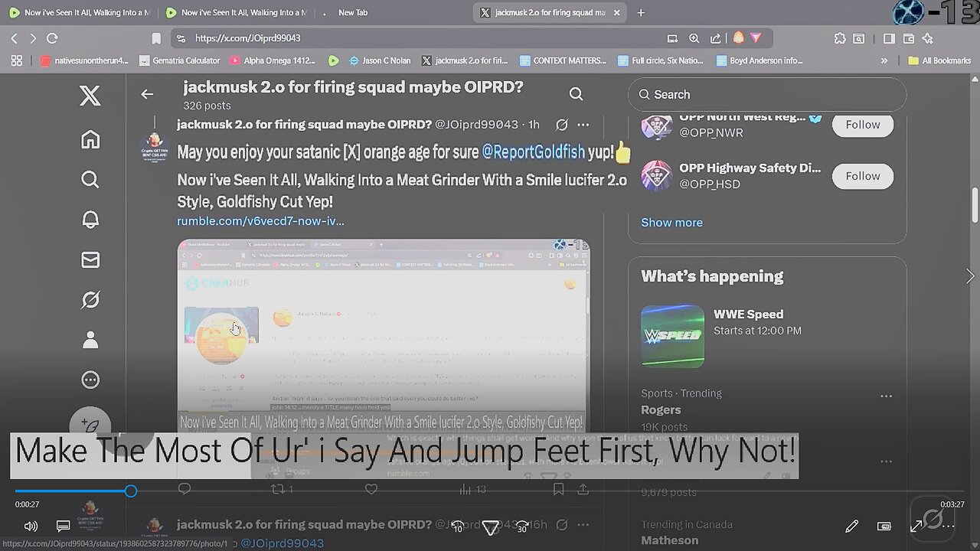The image size is (980, 551).
Task: Open a new tab with plus button
Action: (x=641, y=12)
